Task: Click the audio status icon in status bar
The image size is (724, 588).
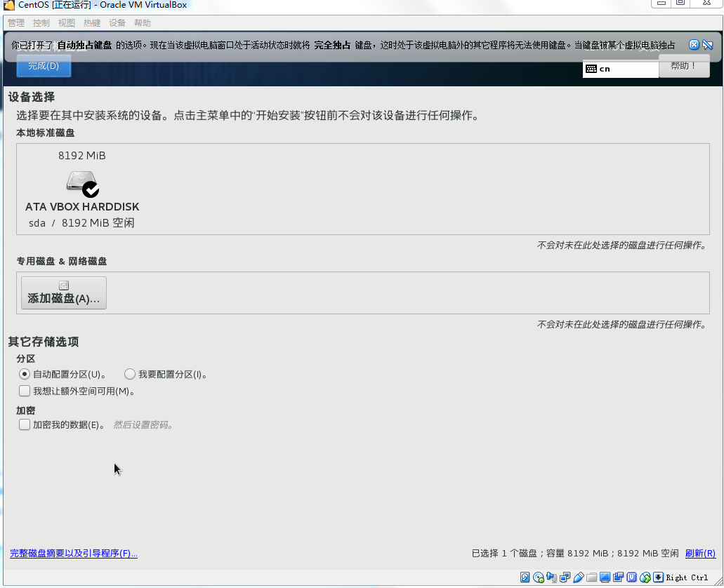Action: point(551,577)
